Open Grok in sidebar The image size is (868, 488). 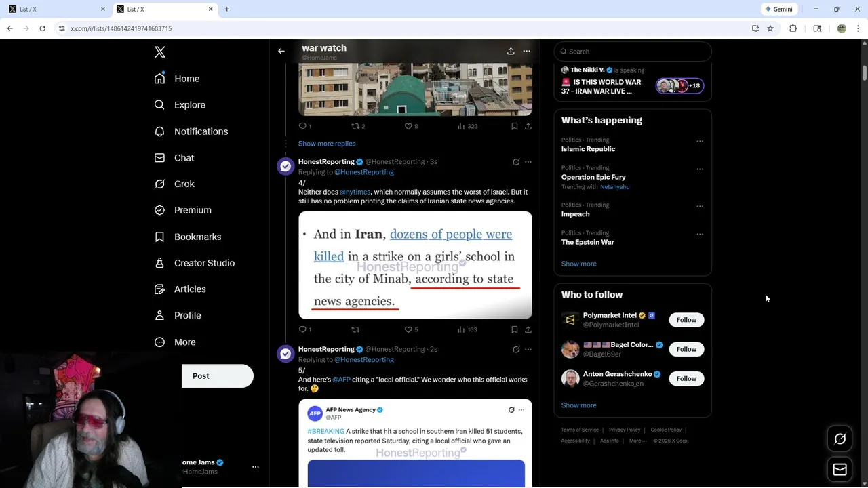(174, 184)
